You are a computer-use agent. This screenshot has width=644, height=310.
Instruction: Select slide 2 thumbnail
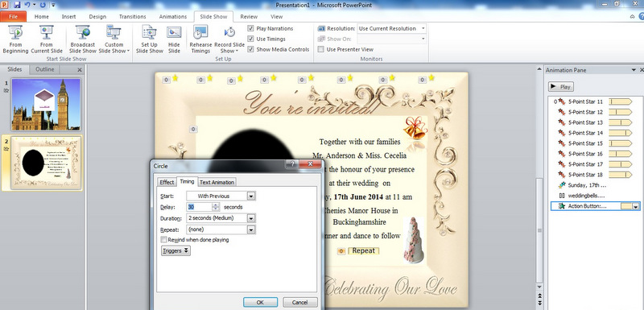click(46, 163)
